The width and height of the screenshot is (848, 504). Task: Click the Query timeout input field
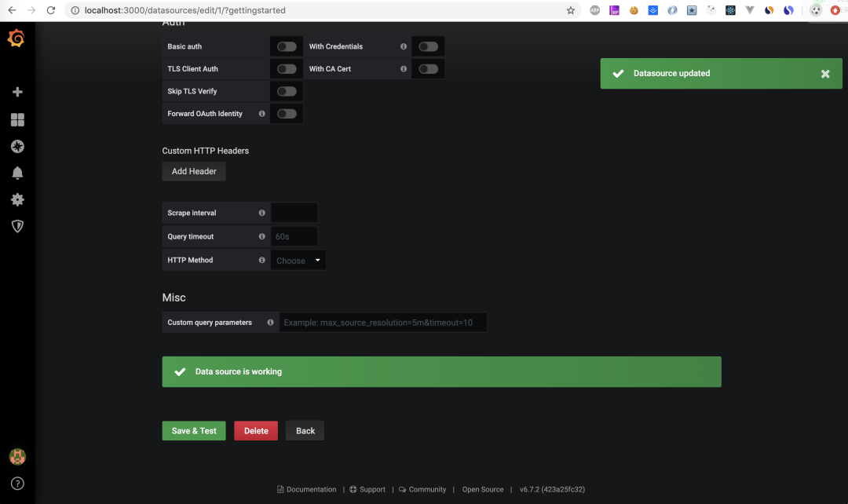coord(294,236)
